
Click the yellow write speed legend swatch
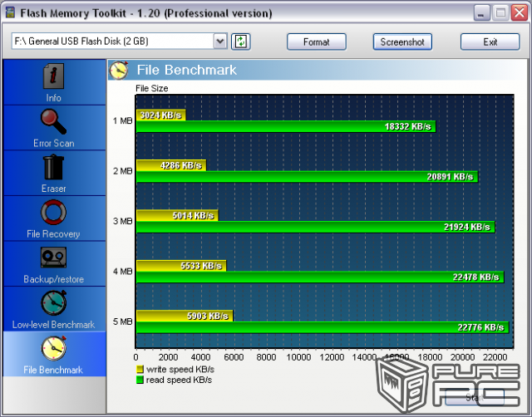point(140,369)
